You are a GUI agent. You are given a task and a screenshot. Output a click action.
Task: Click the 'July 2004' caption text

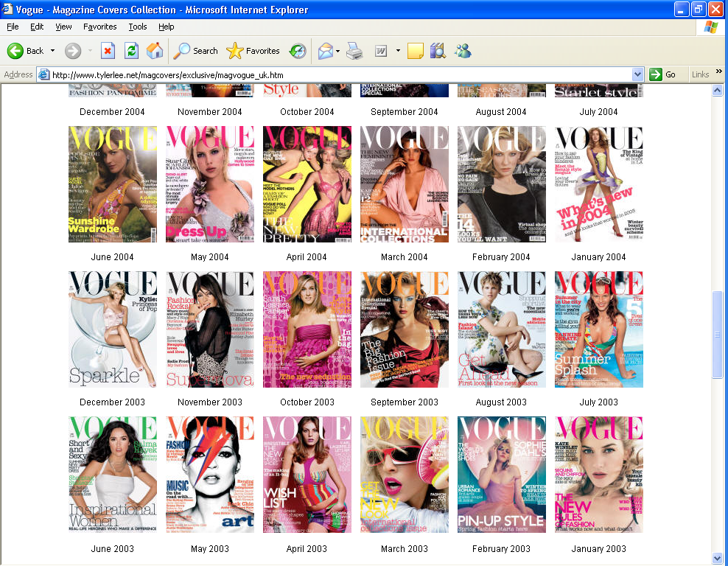pyautogui.click(x=598, y=112)
